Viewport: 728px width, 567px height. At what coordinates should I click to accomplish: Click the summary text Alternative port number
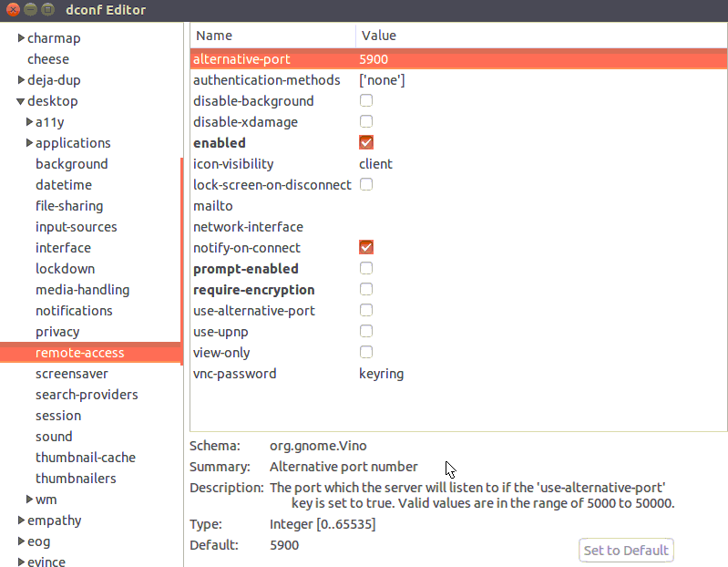[343, 467]
